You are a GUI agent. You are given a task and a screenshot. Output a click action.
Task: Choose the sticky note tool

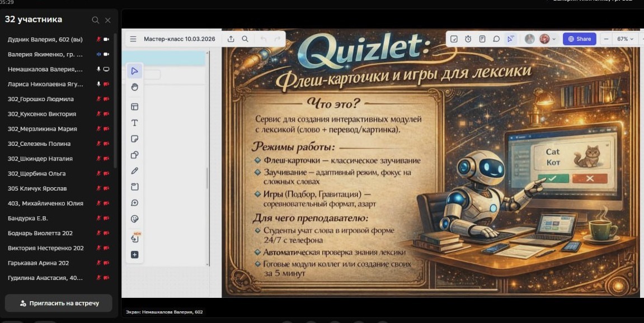134,139
